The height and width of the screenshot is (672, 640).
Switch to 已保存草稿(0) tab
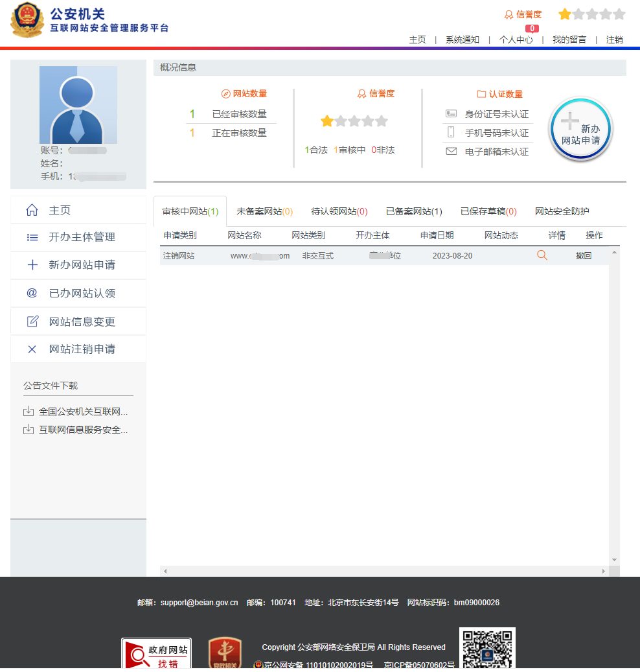pos(488,211)
